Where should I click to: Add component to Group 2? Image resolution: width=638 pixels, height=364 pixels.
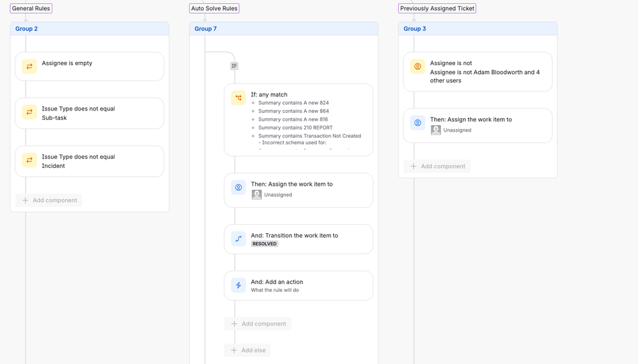tap(49, 201)
